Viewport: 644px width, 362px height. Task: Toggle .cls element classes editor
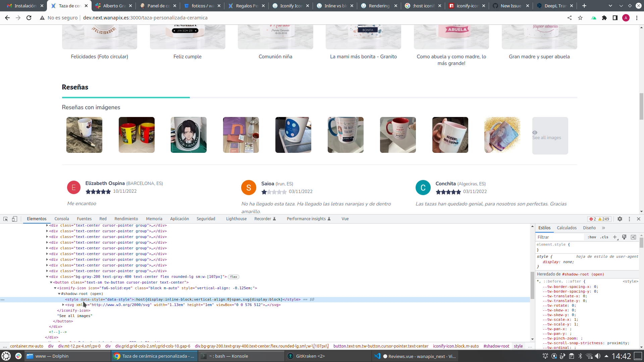(604, 237)
